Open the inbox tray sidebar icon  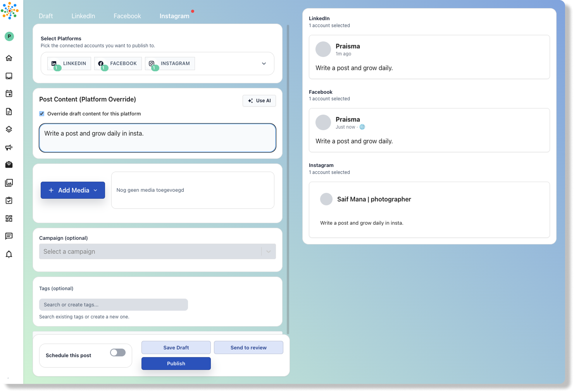[x=9, y=76]
